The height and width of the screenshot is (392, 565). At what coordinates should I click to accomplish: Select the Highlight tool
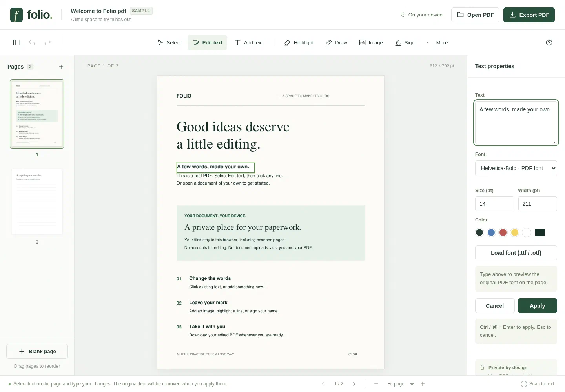pos(299,42)
